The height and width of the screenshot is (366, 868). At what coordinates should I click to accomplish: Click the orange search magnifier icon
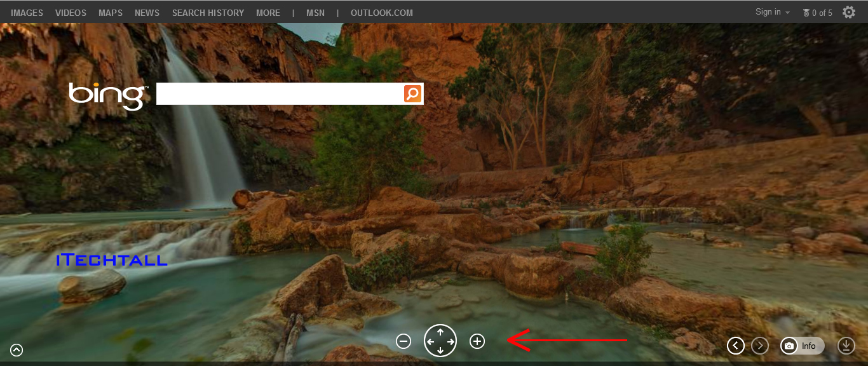point(412,93)
